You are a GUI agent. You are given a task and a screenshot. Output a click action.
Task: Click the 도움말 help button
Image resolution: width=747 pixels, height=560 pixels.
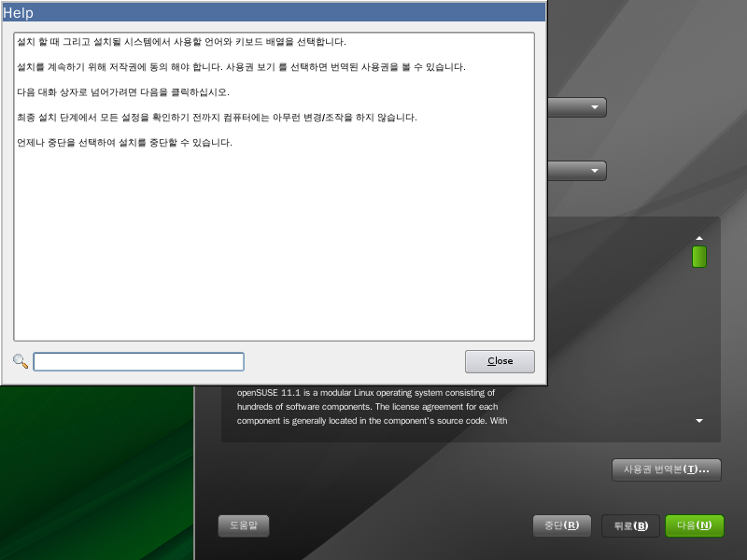coord(244,525)
